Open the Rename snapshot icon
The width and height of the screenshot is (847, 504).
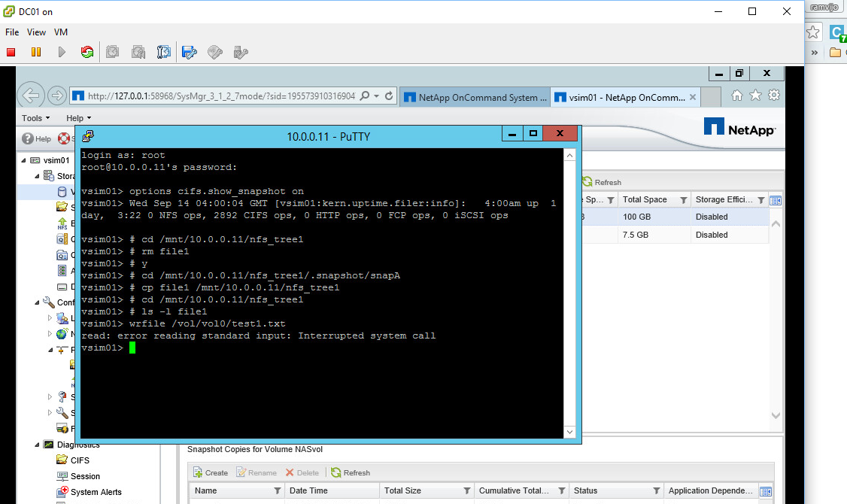click(x=257, y=472)
